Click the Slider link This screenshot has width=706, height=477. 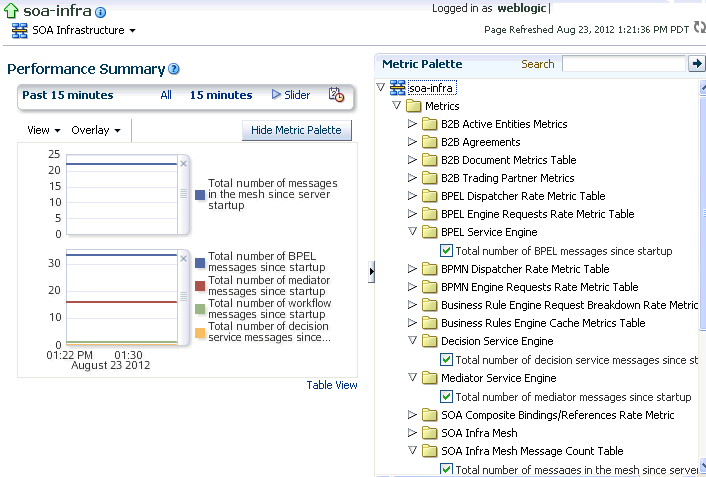(x=297, y=95)
